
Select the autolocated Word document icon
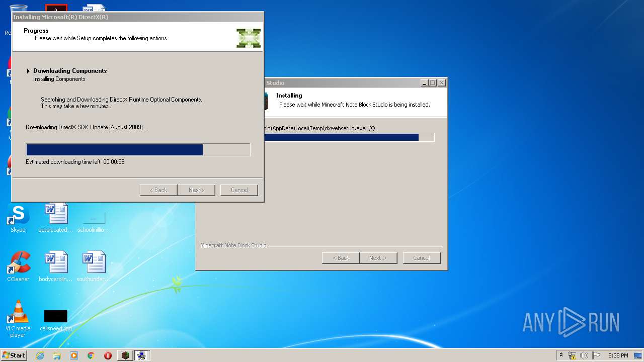tap(56, 219)
